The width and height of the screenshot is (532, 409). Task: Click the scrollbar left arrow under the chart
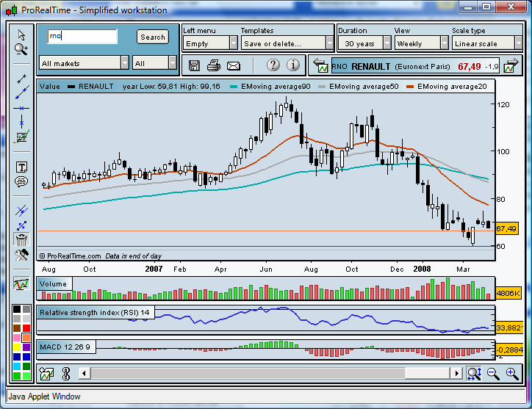(x=85, y=374)
